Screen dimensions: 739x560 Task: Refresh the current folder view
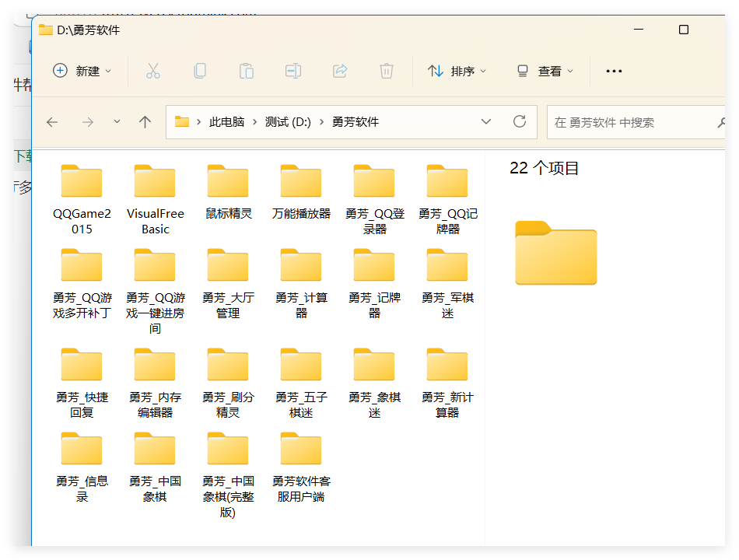(x=520, y=122)
